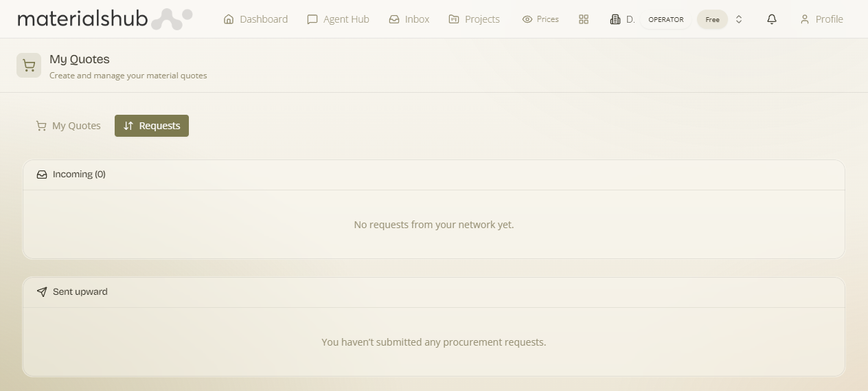The image size is (868, 391).
Task: Open the Prices page
Action: (x=540, y=19)
